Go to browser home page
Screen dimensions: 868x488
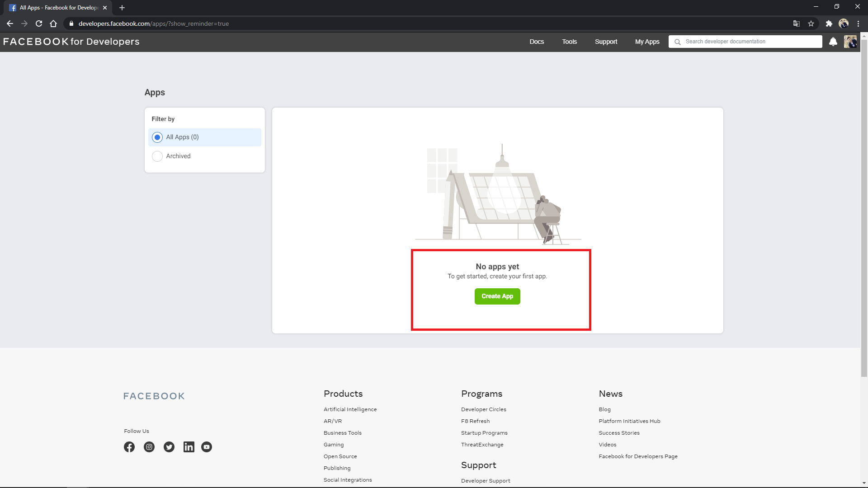[x=53, y=23]
